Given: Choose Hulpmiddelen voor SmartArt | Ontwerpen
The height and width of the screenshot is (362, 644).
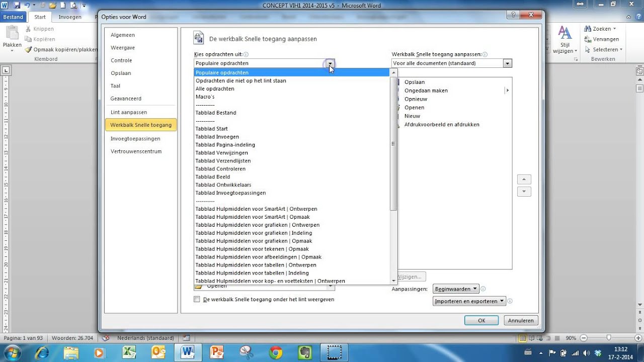Looking at the screenshot, I should [292, 209].
